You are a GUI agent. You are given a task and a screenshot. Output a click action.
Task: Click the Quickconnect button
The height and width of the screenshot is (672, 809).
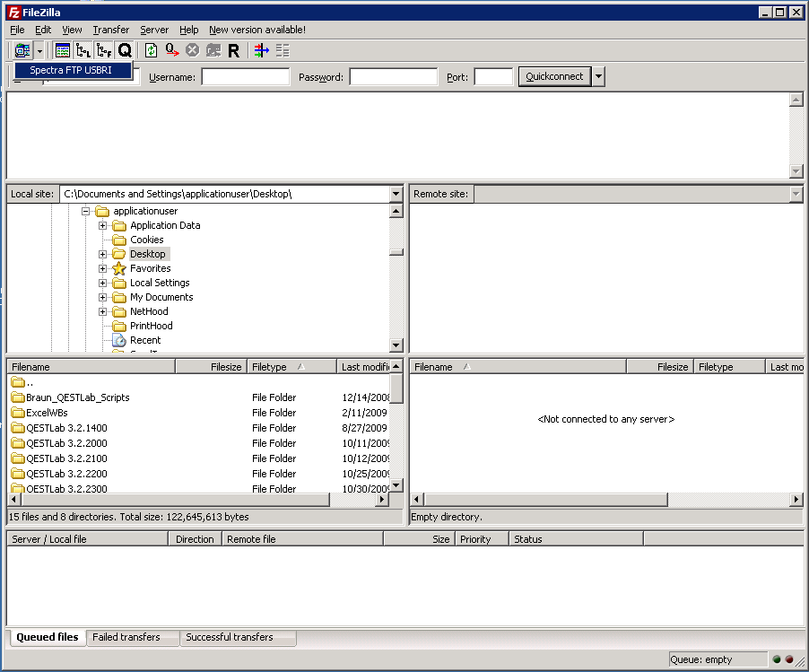tap(554, 77)
